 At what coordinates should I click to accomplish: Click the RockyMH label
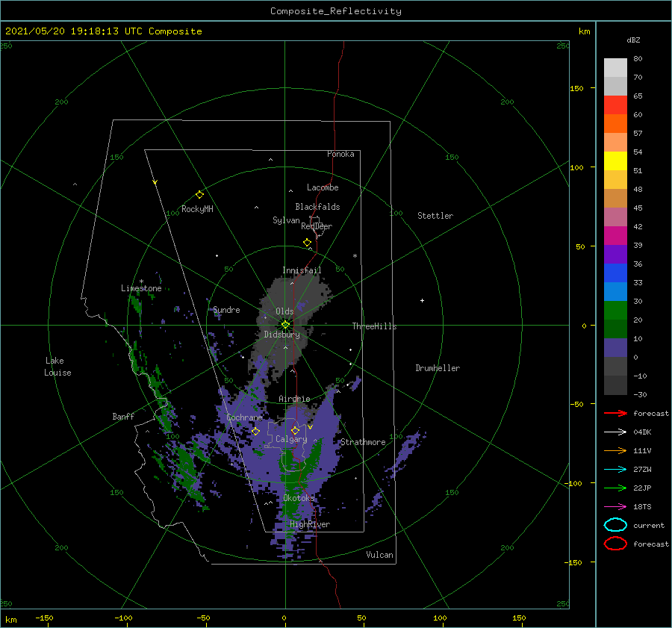click(x=197, y=209)
